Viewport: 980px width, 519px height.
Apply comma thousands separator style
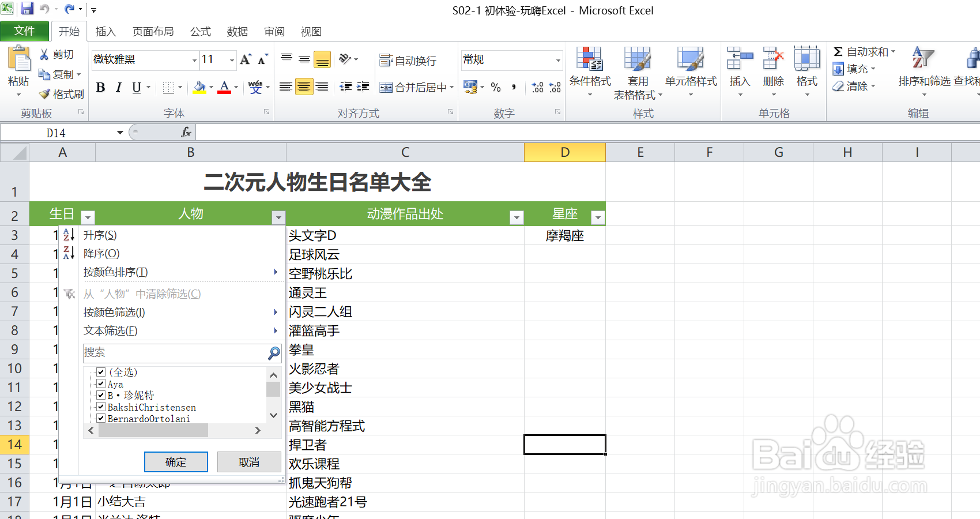coord(514,87)
